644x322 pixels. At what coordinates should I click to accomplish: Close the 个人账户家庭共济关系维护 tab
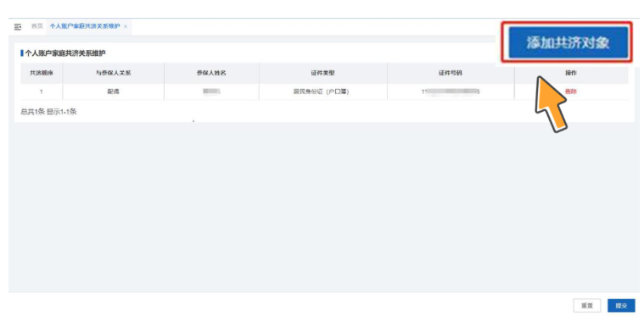(126, 26)
